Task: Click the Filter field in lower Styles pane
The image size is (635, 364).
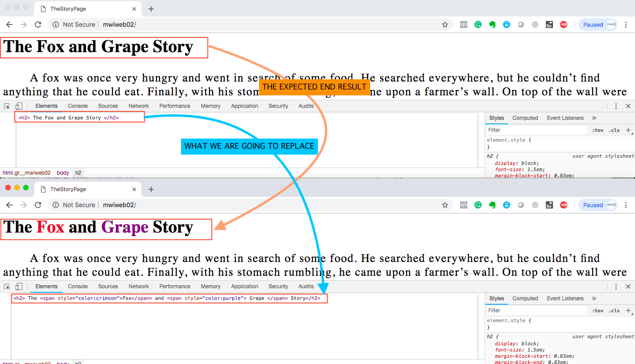Action: [x=535, y=311]
